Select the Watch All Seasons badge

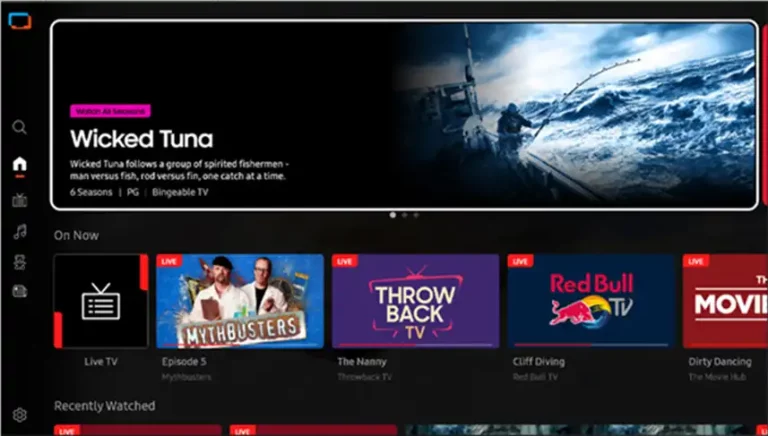pyautogui.click(x=110, y=111)
